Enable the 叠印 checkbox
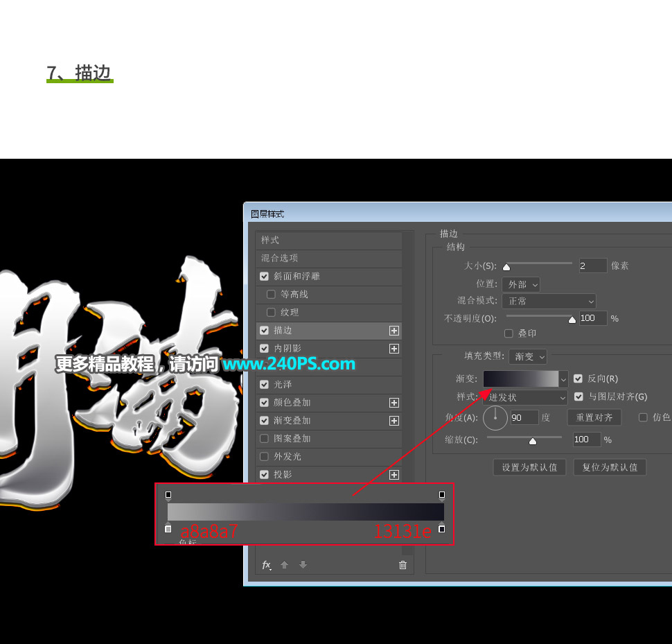The image size is (672, 644). click(509, 333)
